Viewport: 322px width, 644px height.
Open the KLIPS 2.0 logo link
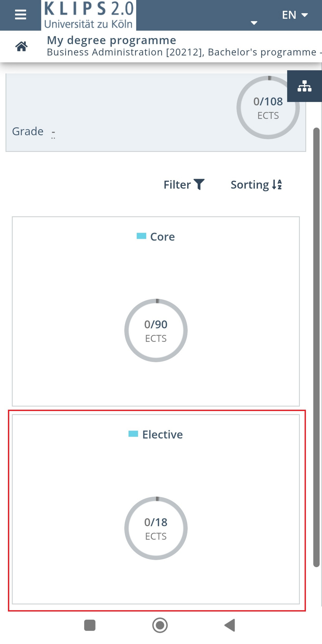coord(89,15)
